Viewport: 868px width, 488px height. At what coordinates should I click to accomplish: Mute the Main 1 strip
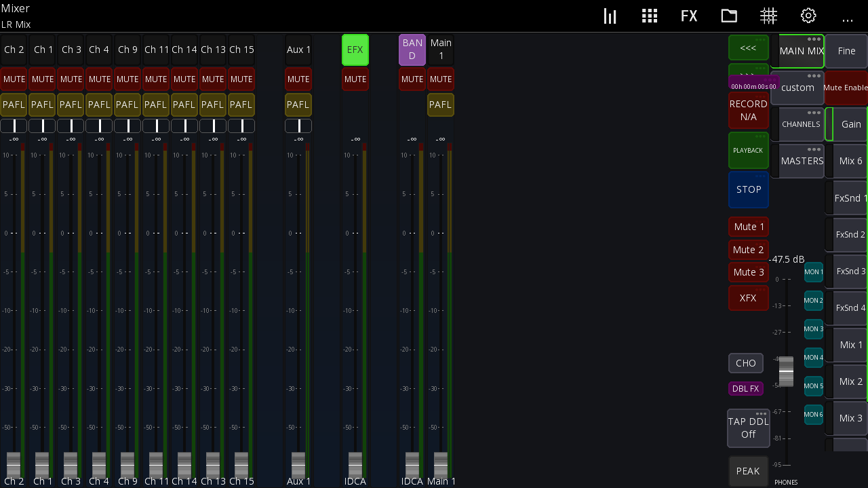(441, 79)
